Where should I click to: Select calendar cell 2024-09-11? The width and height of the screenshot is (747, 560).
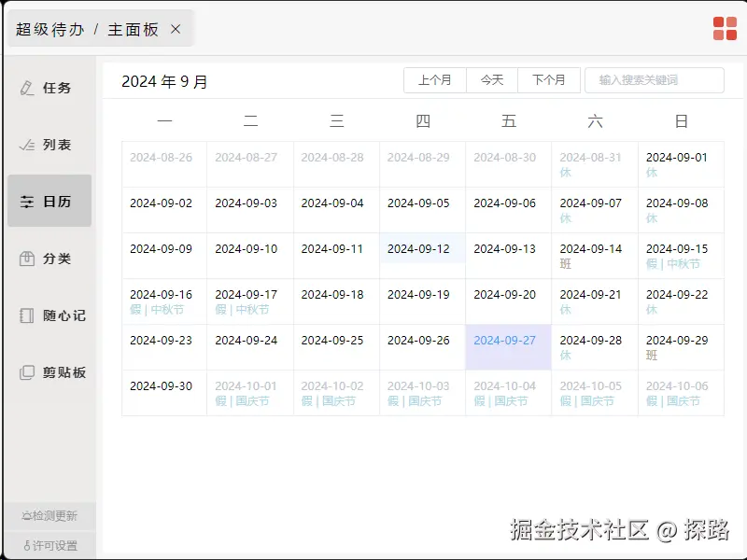(336, 256)
